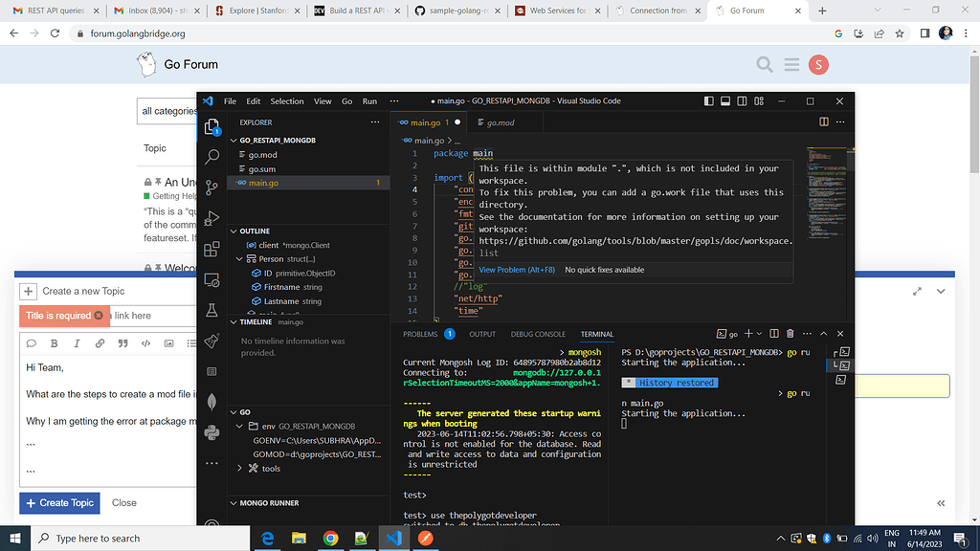Open the S user avatar in Go Forum
The width and height of the screenshot is (980, 551).
pos(818,64)
